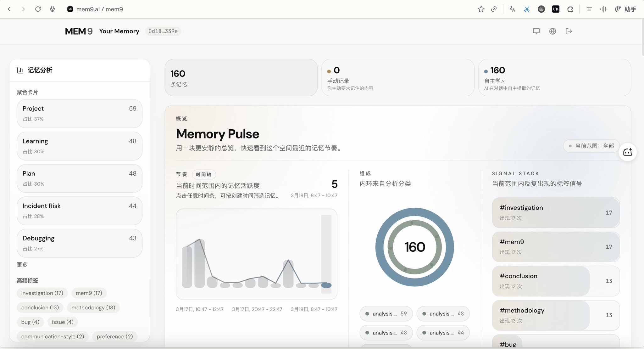Select the 自主学习 filter card
Viewport: 644px width, 349px height.
pos(554,78)
